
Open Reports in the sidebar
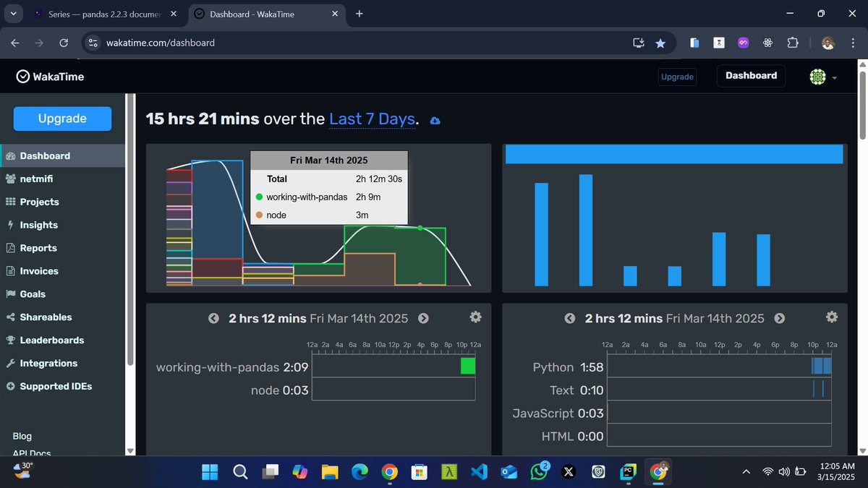[x=62, y=248]
